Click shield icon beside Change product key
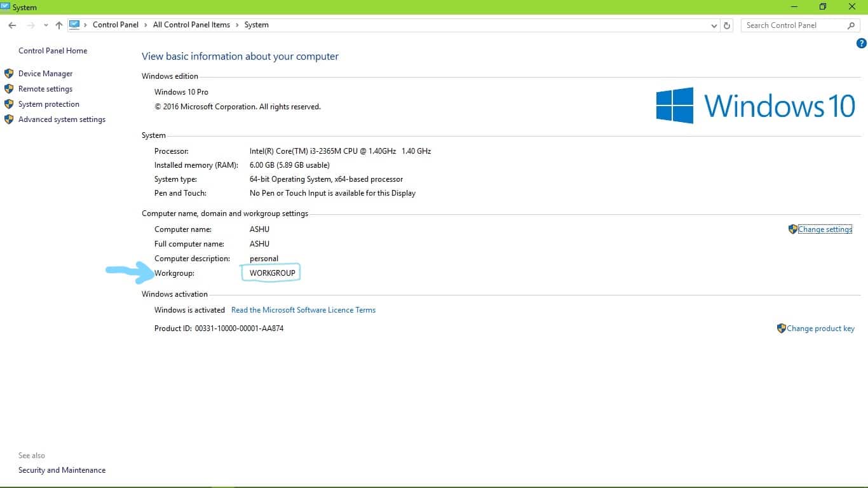The image size is (868, 488). pos(782,329)
